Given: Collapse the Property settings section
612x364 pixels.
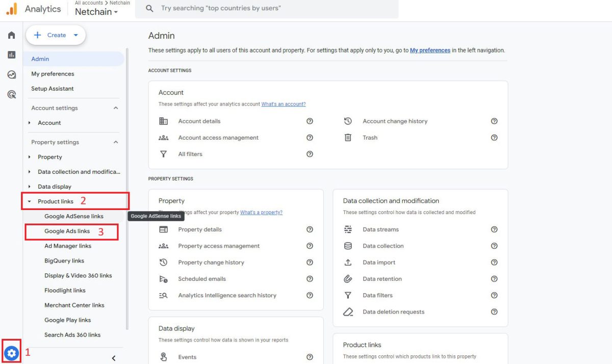Looking at the screenshot, I should pyautogui.click(x=116, y=142).
